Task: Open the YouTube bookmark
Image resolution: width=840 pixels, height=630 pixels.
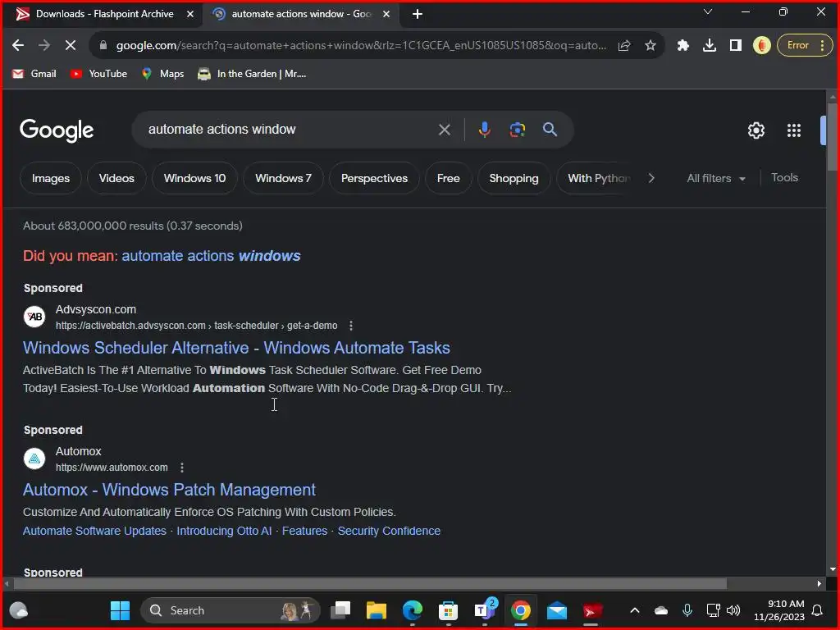Action: (x=99, y=74)
